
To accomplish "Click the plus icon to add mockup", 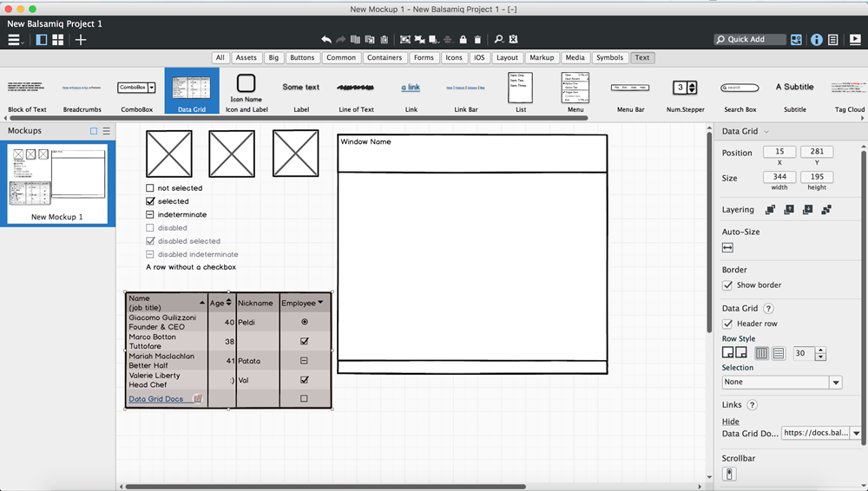I will pos(81,40).
